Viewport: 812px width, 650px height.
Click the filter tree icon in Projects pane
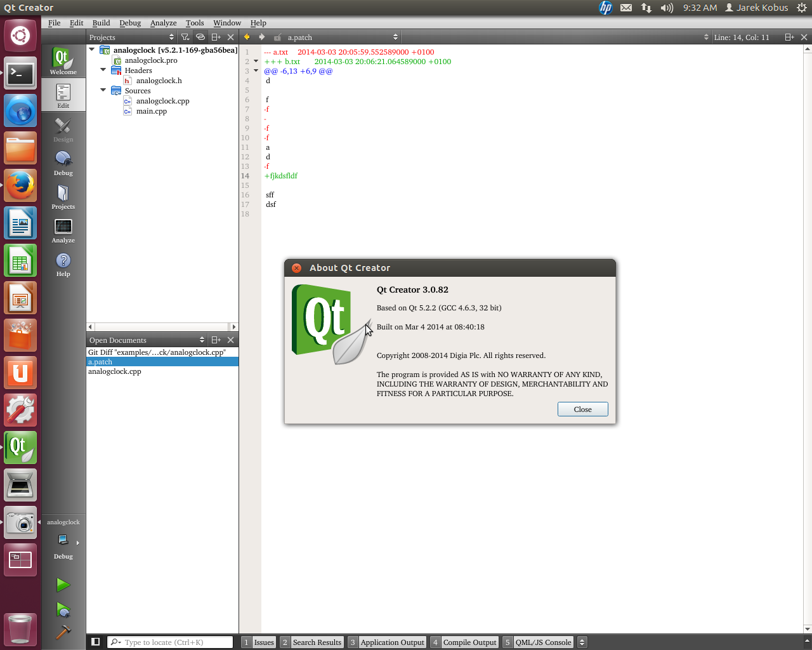[185, 37]
